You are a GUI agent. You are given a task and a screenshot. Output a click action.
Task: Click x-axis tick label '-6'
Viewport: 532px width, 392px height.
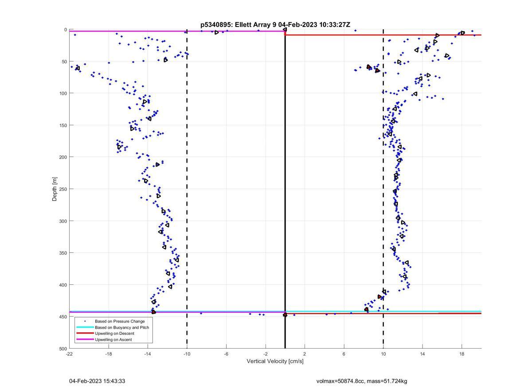coord(226,354)
